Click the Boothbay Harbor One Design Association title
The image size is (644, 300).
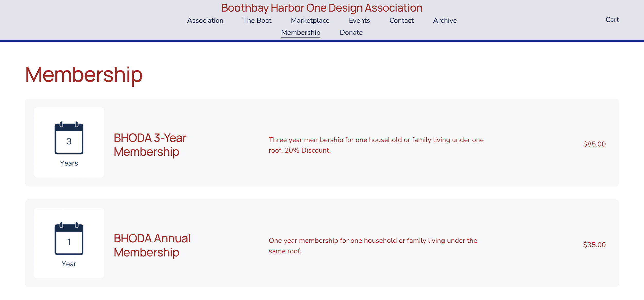click(322, 8)
